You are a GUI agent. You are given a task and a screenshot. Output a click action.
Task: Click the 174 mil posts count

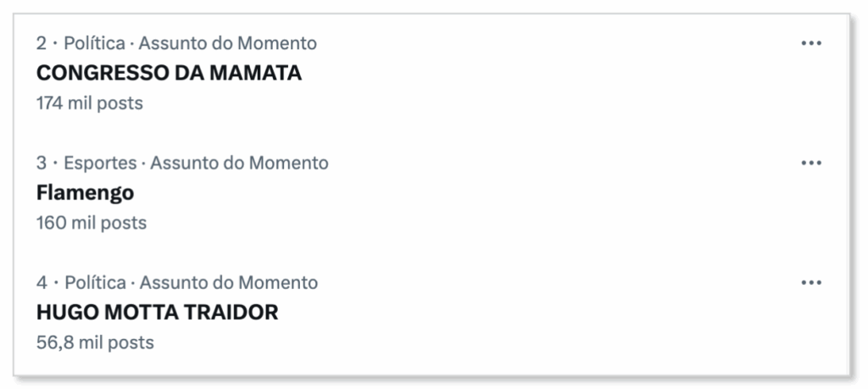(89, 103)
